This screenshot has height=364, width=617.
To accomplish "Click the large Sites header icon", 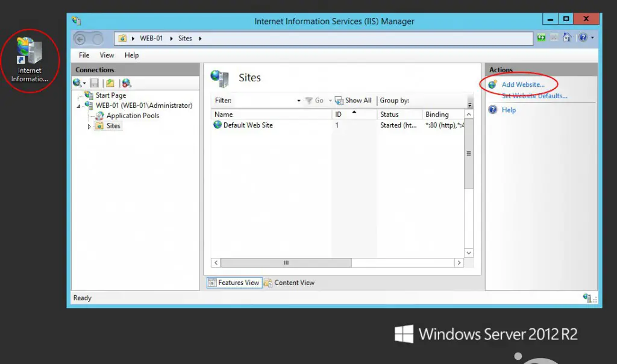I will coord(219,78).
